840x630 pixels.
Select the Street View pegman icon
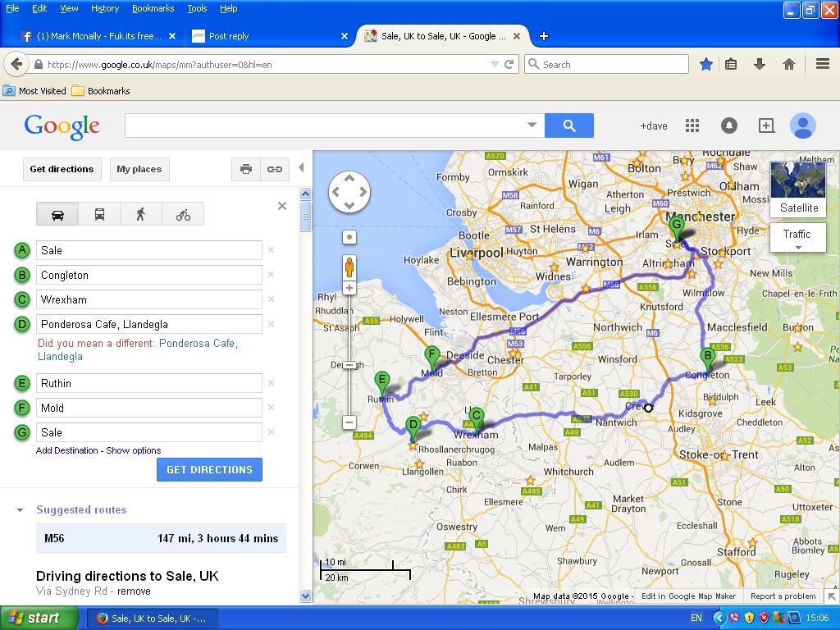[349, 267]
